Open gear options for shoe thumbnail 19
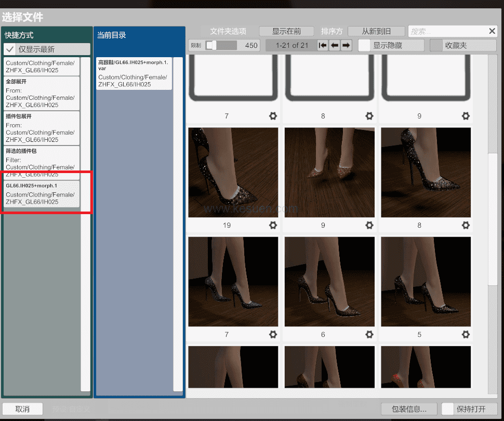 [x=273, y=225]
